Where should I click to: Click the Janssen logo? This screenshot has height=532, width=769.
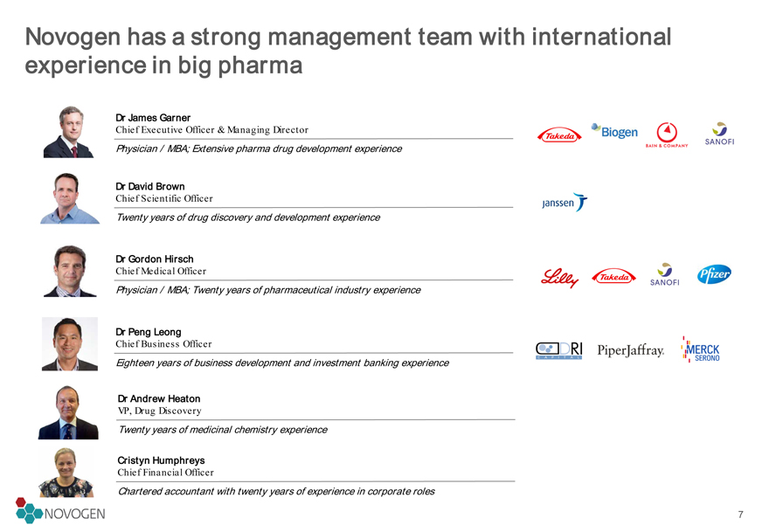coord(565,202)
